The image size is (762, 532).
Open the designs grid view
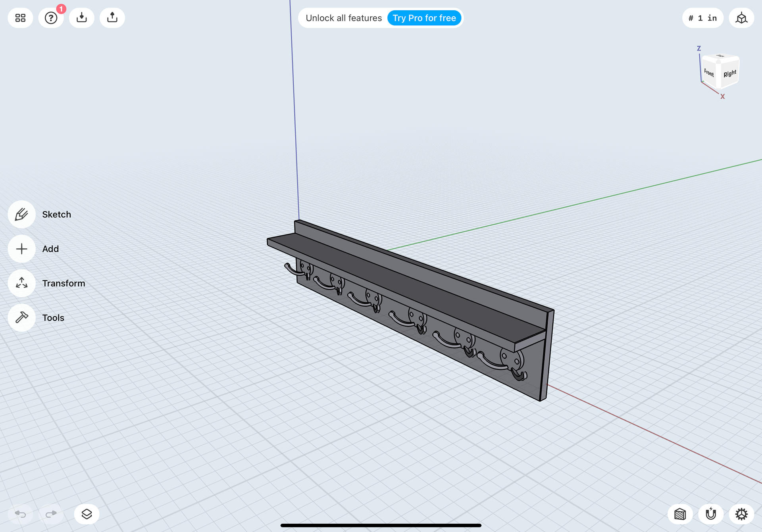coord(20,18)
